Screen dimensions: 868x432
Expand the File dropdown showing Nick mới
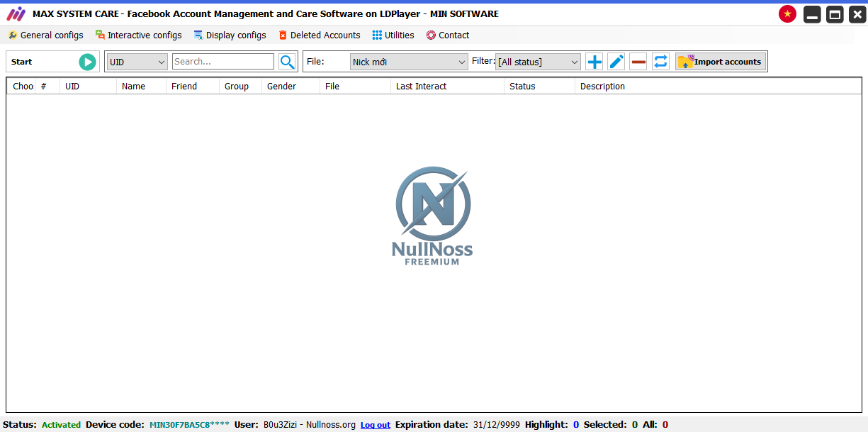click(x=409, y=62)
